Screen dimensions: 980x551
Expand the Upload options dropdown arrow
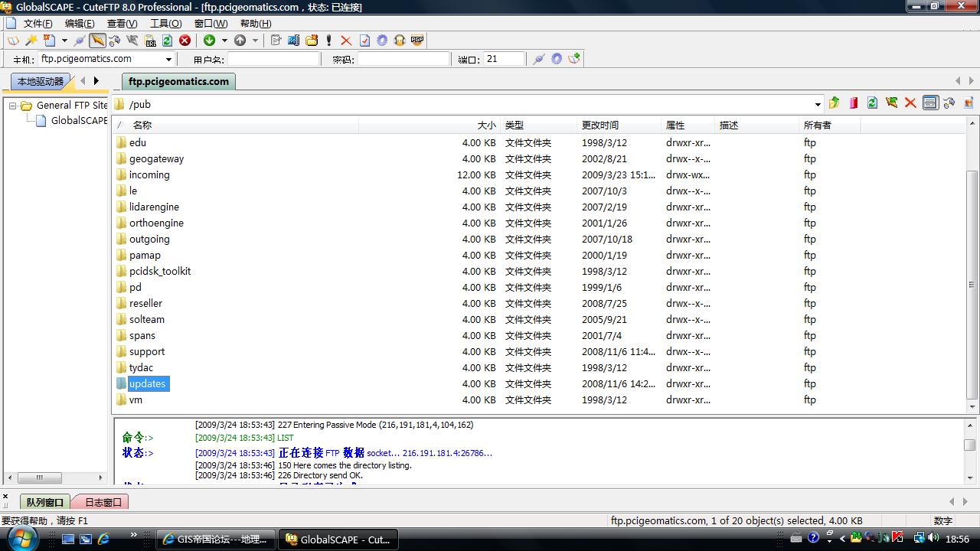point(255,41)
